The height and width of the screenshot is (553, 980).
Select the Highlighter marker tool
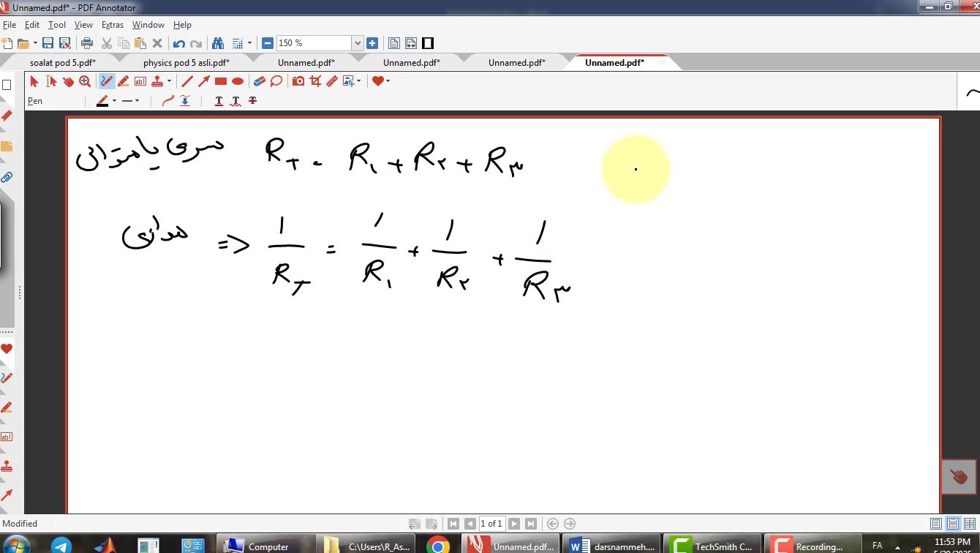click(x=124, y=81)
